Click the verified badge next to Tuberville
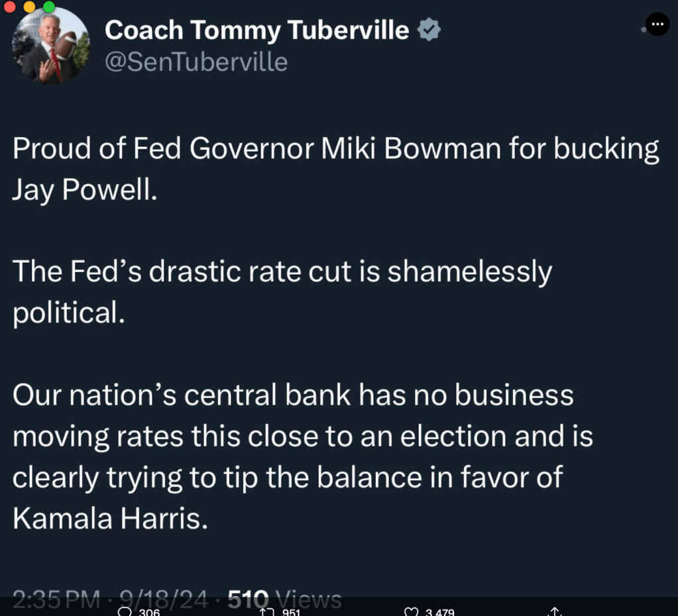The height and width of the screenshot is (616, 678). pos(429,30)
